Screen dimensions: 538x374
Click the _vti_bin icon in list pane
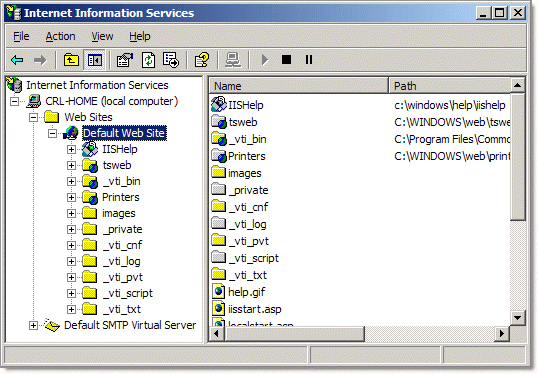click(x=219, y=139)
